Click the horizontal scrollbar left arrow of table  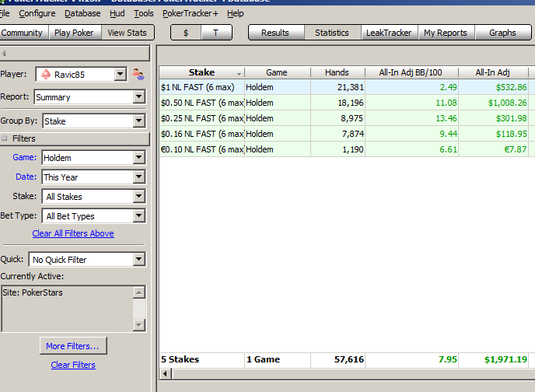tap(166, 374)
